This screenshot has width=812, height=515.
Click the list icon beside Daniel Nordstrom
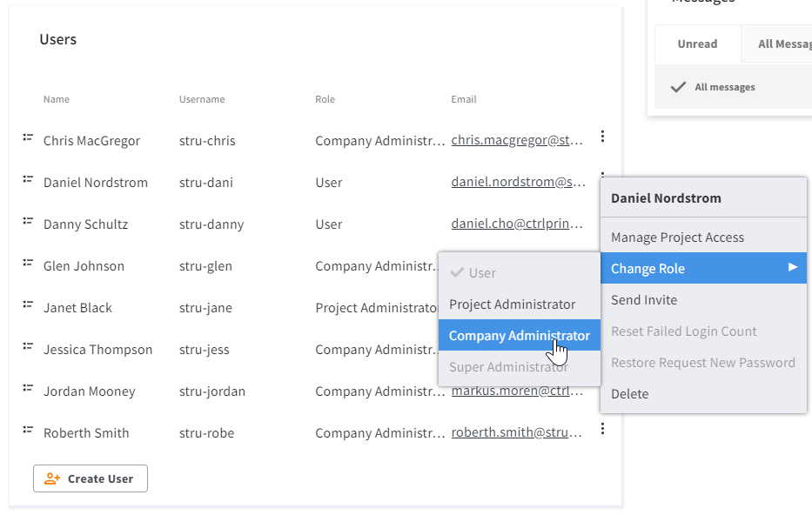28,179
